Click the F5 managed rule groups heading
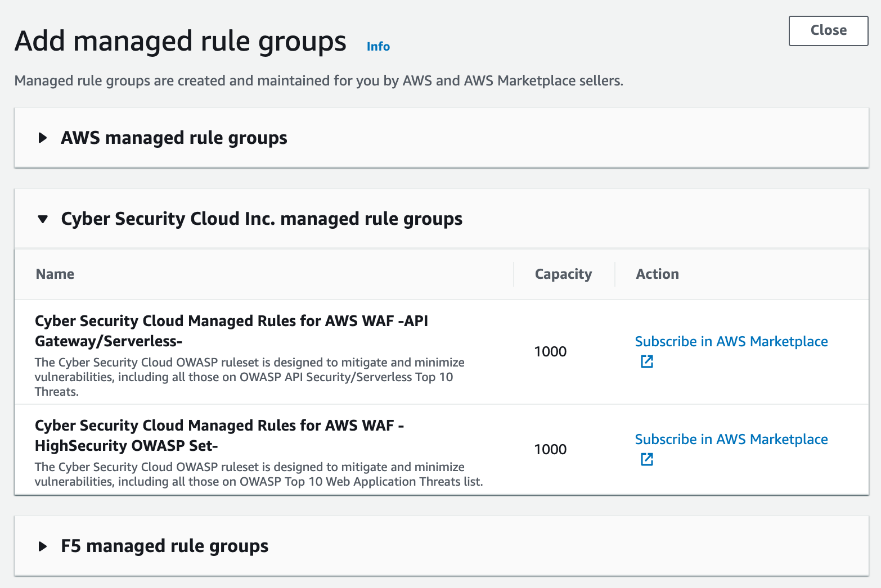 pos(164,546)
